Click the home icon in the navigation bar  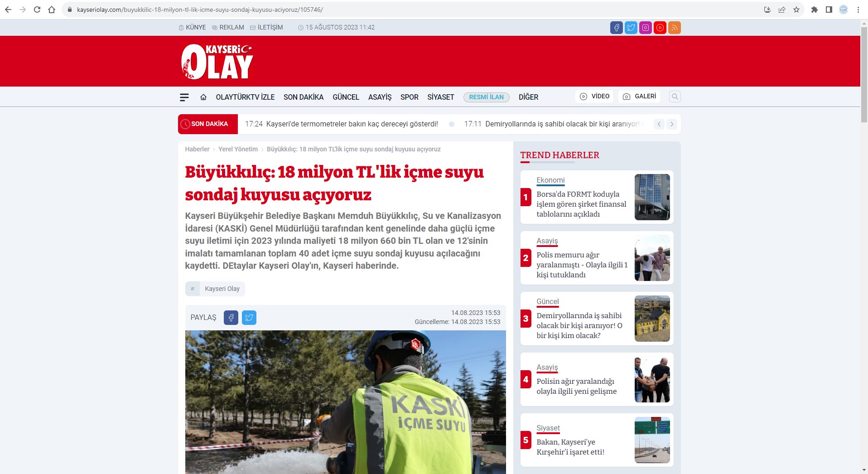pos(203,97)
